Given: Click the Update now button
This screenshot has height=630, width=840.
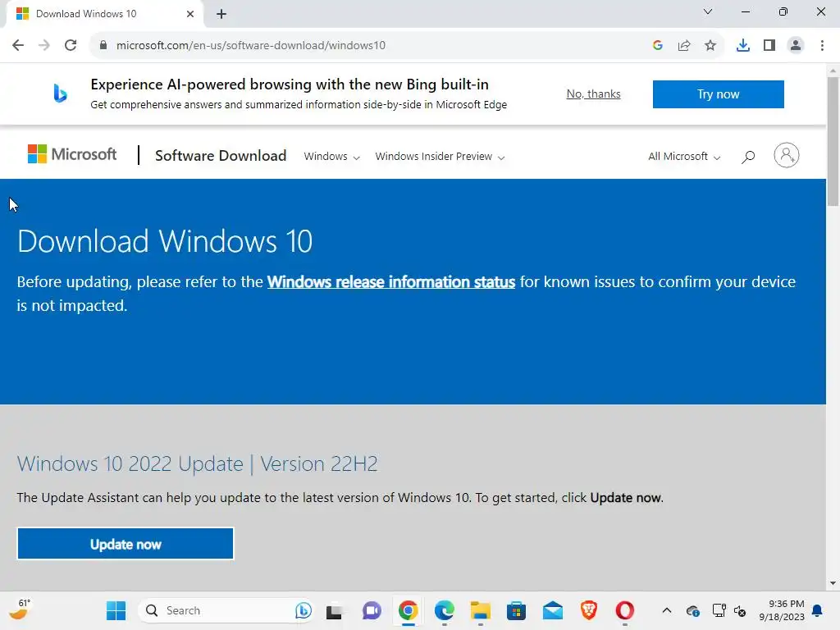Looking at the screenshot, I should [x=126, y=544].
